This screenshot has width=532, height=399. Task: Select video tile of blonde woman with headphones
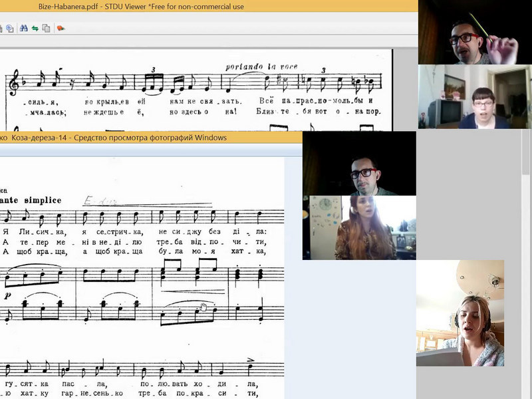pyautogui.click(x=460, y=313)
